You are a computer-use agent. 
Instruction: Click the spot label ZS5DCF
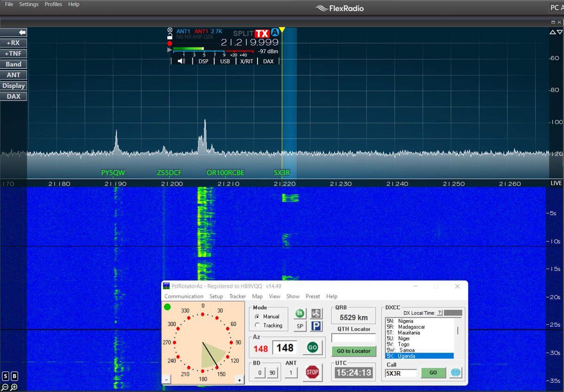click(x=169, y=173)
